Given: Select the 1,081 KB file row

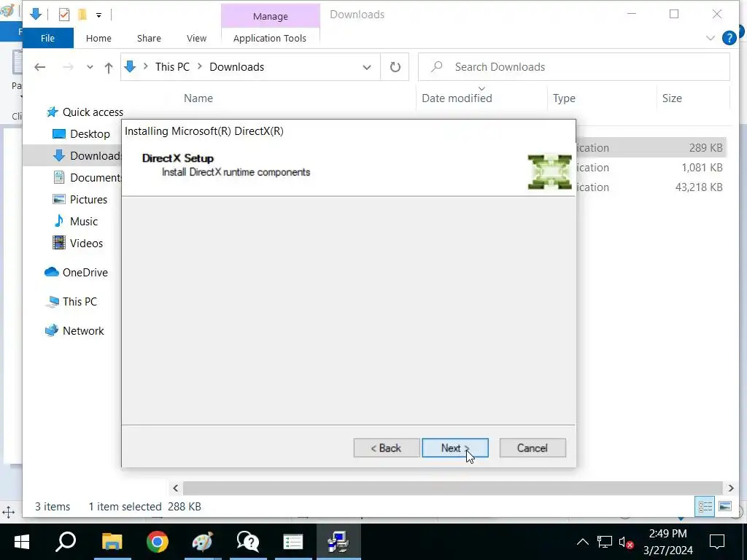Looking at the screenshot, I should tap(651, 168).
